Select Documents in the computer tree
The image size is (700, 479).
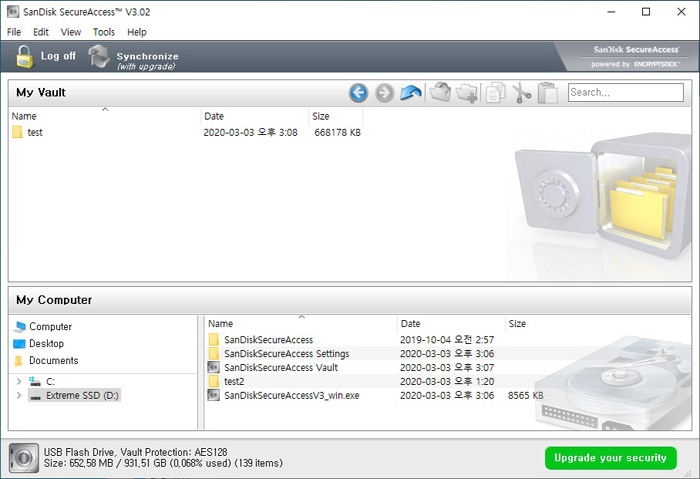point(53,361)
